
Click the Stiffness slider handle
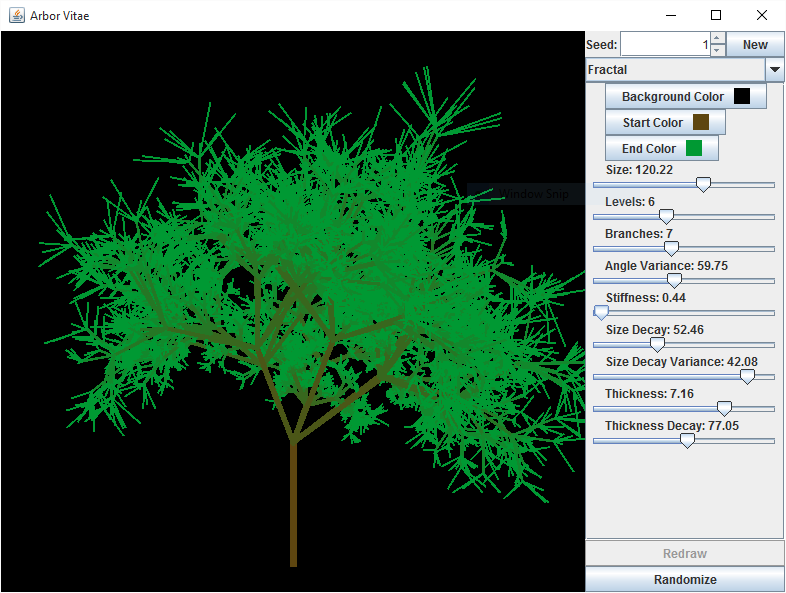[x=601, y=313]
